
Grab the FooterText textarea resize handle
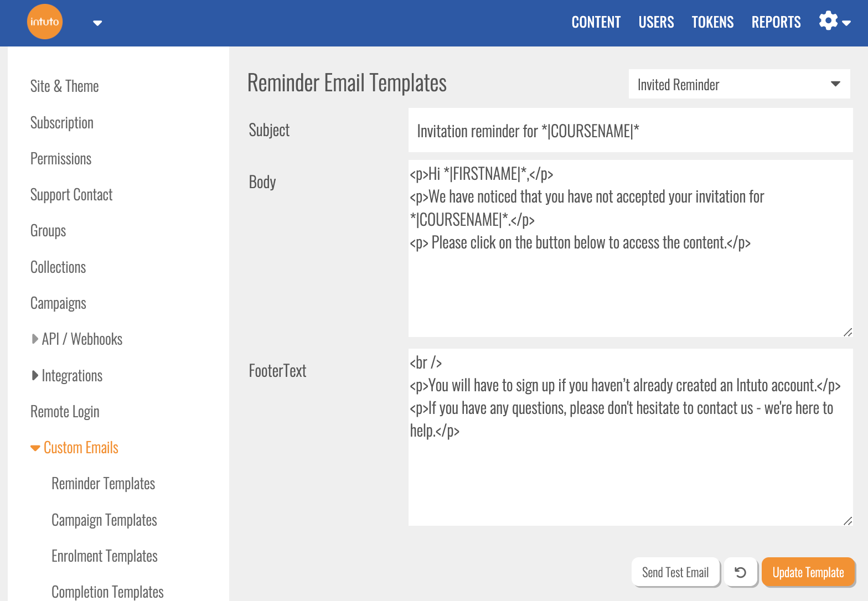[x=848, y=521]
